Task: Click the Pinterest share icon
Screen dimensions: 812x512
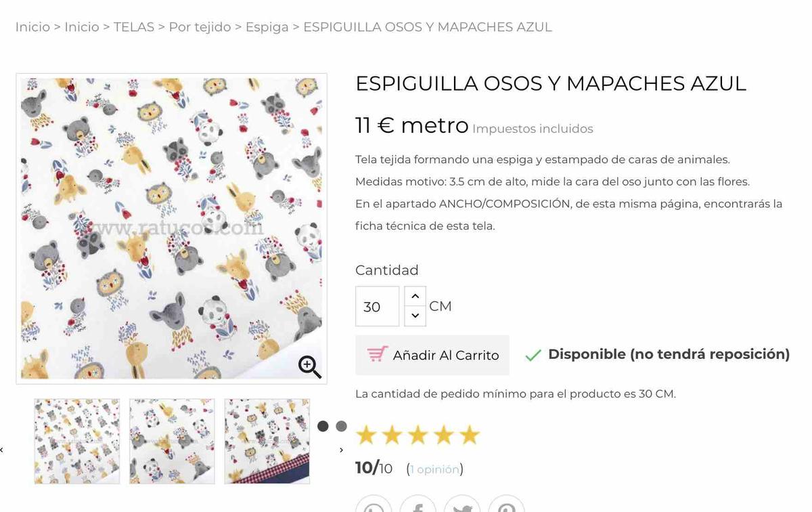Action: (506, 504)
